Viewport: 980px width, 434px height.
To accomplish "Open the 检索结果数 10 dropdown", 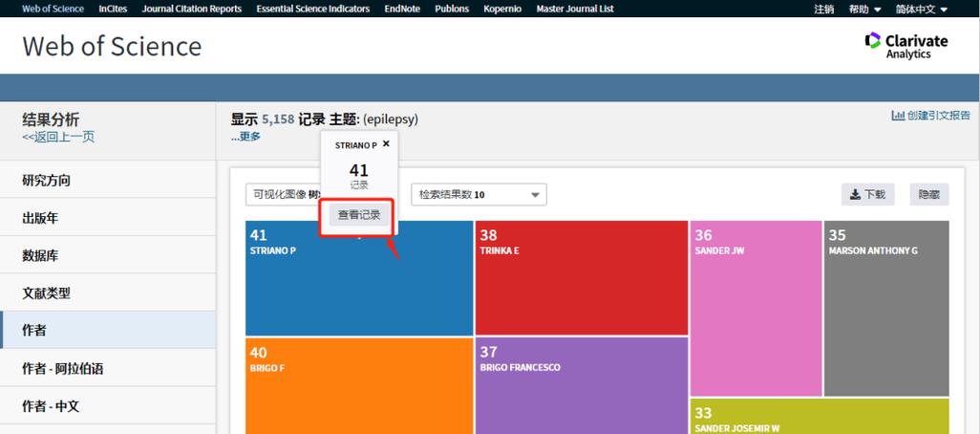I will coord(479,194).
